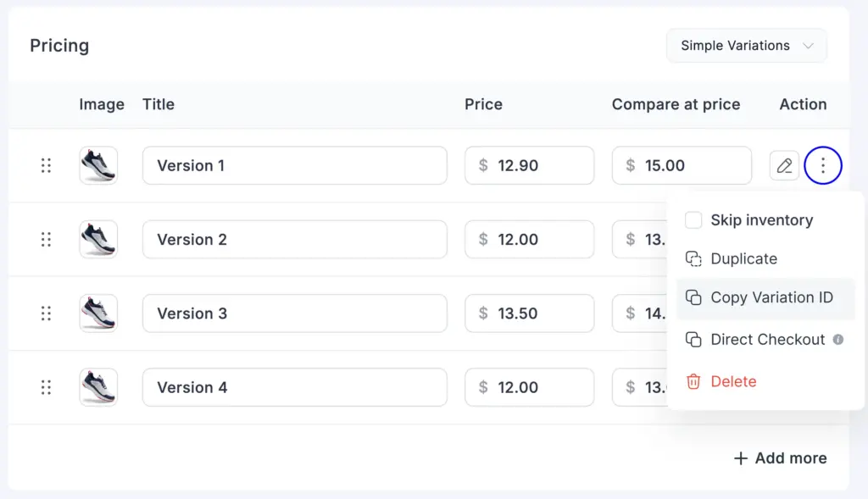Select Copy Variation ID from the menu

[763, 297]
